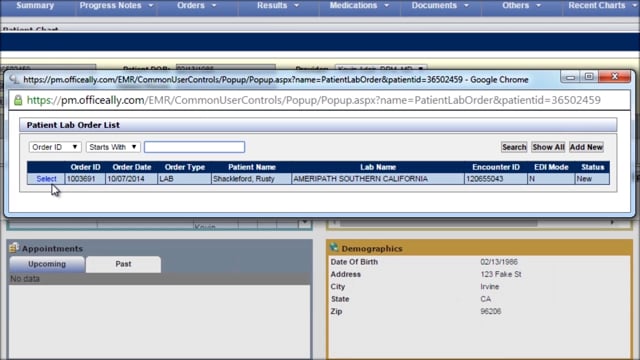
Task: Click the Demographics panel icon
Action: [x=334, y=247]
